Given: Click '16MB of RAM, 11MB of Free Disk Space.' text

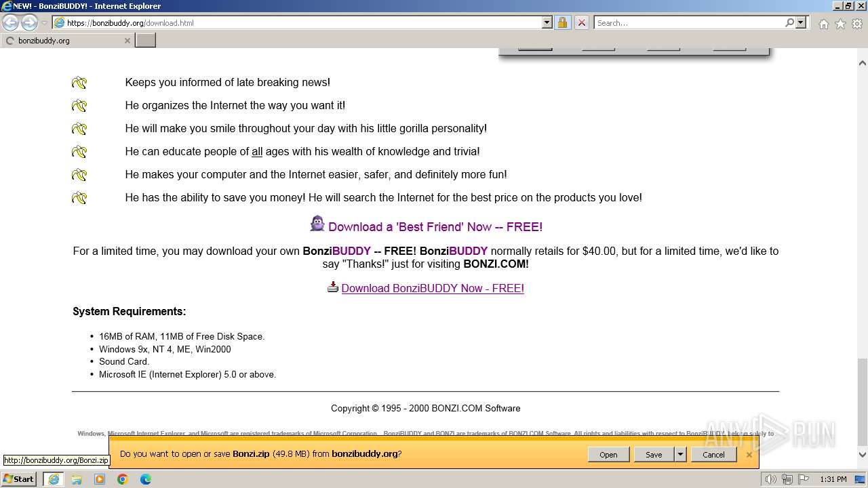Looking at the screenshot, I should (182, 336).
